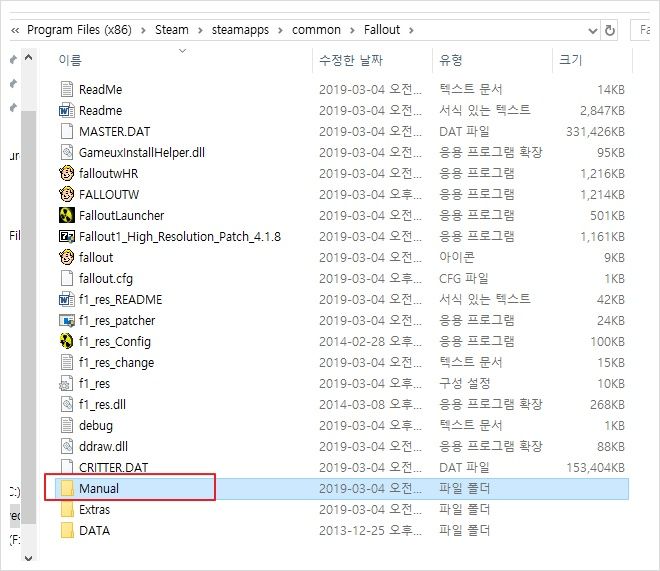Click the MASTER.DAT file icon
This screenshot has height=571, width=660.
(x=67, y=131)
